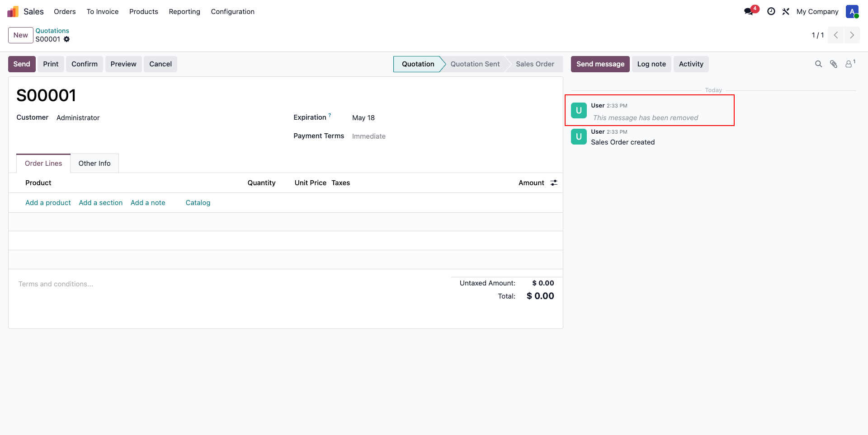Click the Expiration help question mark
This screenshot has width=868, height=435.
[330, 115]
